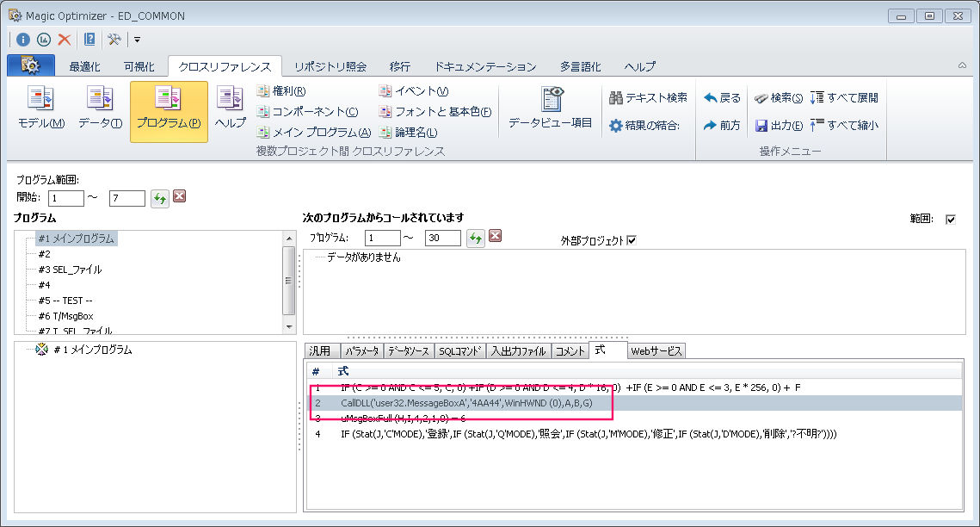980x527 pixels.
Task: Switch to the パラメータ tab
Action: (x=362, y=350)
